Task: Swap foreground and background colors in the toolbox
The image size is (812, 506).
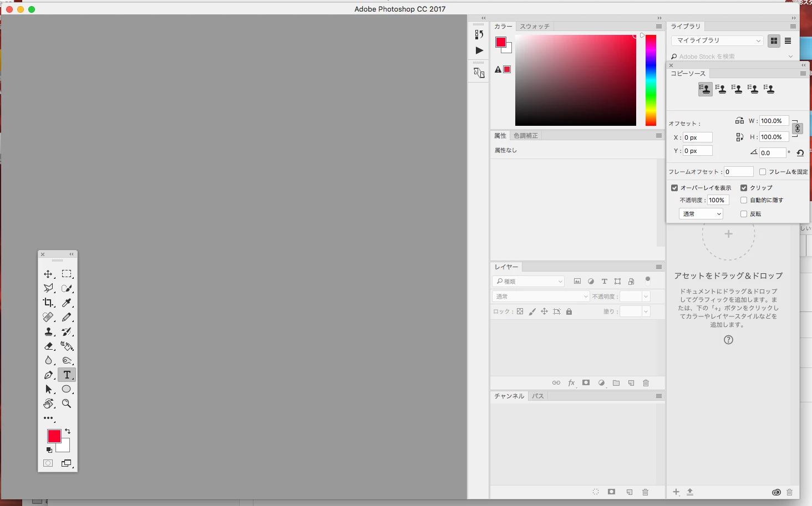Action: [68, 431]
